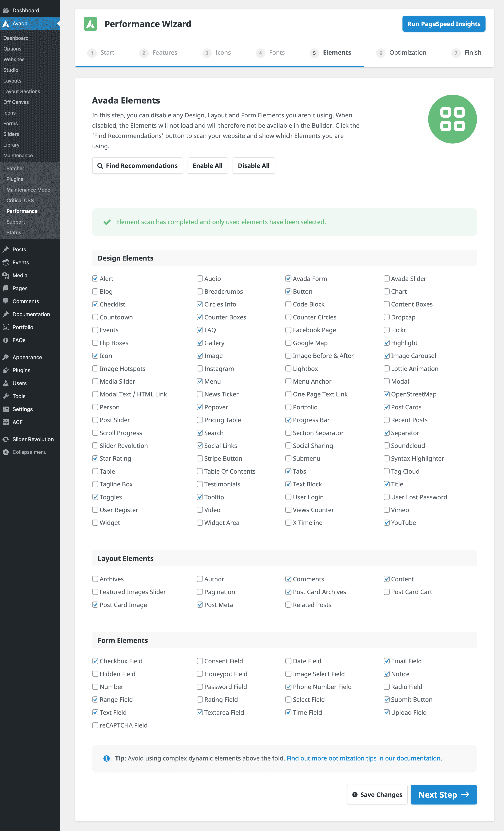504x831 pixels.
Task: Check the Related Posts checkbox
Action: 288,604
